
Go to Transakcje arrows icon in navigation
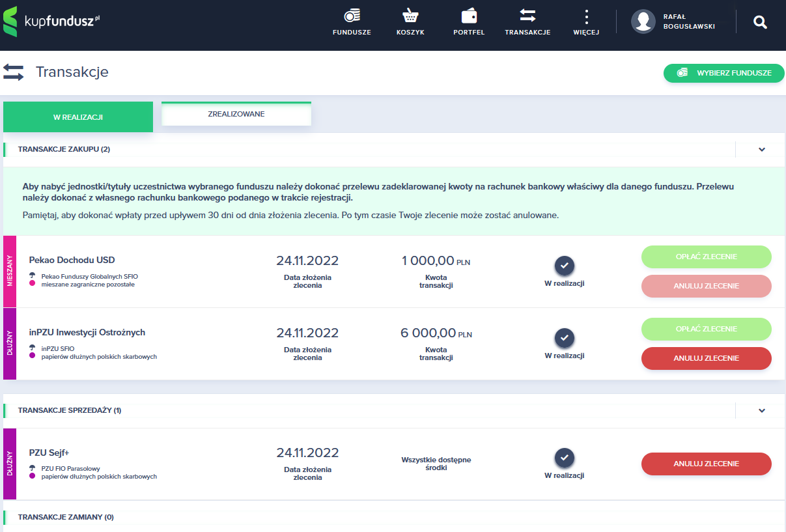527,16
